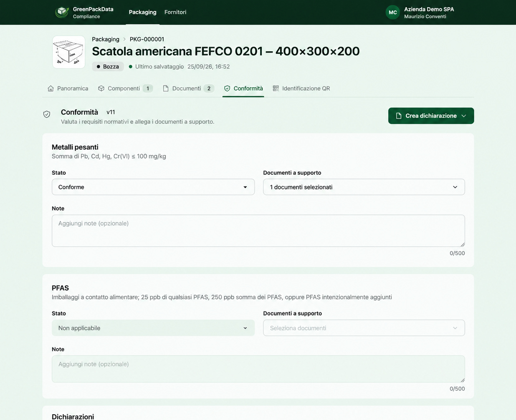Switch to the Panoramica tab
Image resolution: width=516 pixels, height=420 pixels.
68,88
